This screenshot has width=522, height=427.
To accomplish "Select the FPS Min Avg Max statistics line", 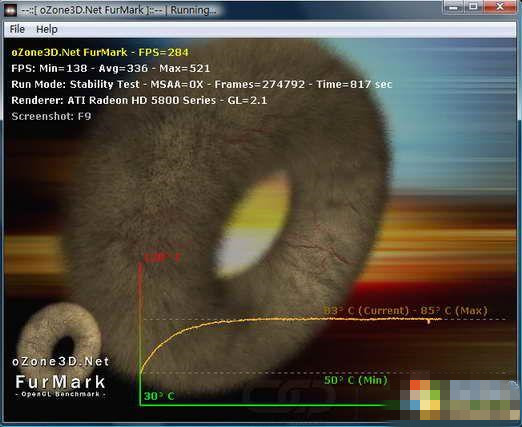I will [x=111, y=68].
